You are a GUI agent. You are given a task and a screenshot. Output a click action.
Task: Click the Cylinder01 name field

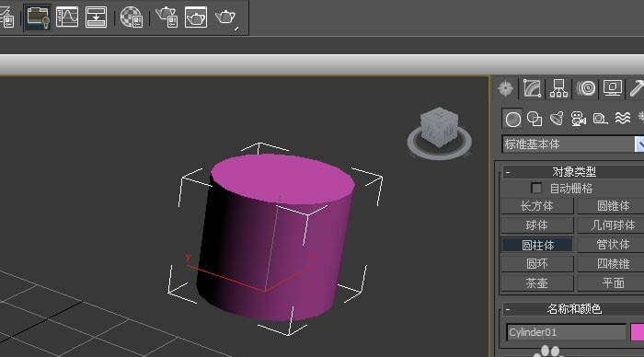(566, 332)
